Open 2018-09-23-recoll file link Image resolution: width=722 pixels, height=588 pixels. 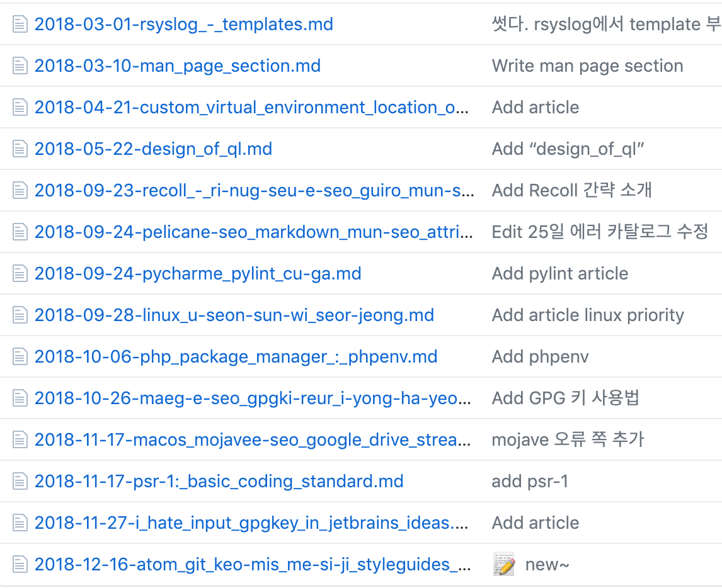click(x=254, y=191)
